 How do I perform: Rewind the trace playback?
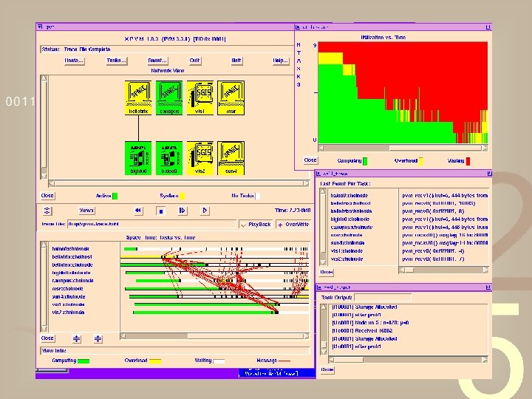(x=138, y=211)
